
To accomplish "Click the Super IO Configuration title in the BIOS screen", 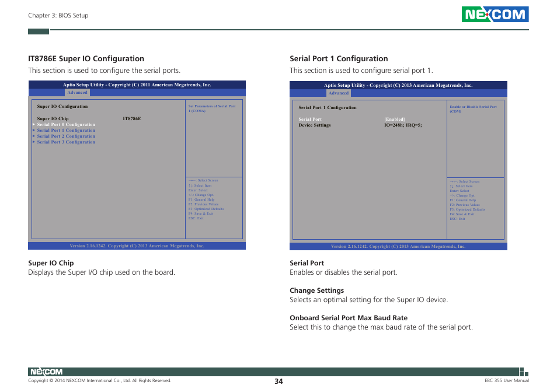I will tap(62, 106).
